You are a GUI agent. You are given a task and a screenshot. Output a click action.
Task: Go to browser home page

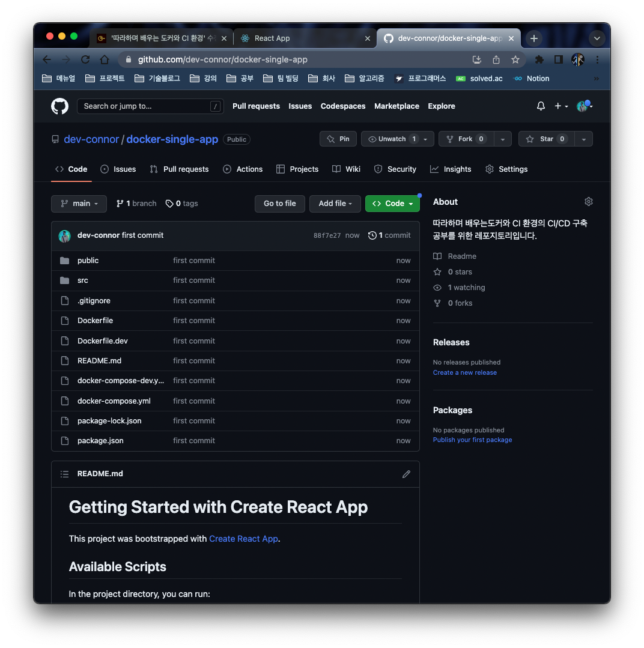point(105,59)
